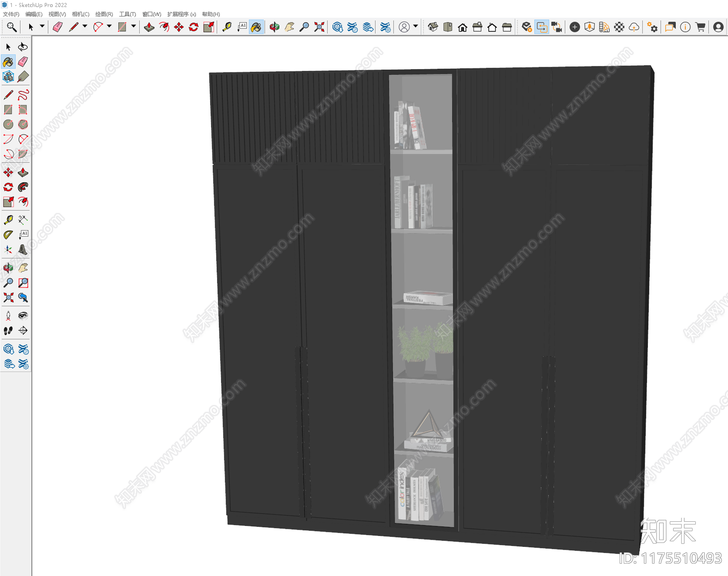Select the Freehand drawing tool
Viewport: 728px width, 576px height.
tap(23, 95)
